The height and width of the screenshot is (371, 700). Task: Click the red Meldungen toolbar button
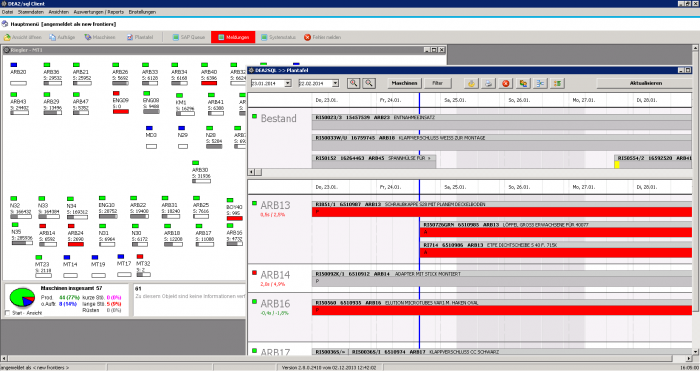[233, 37]
